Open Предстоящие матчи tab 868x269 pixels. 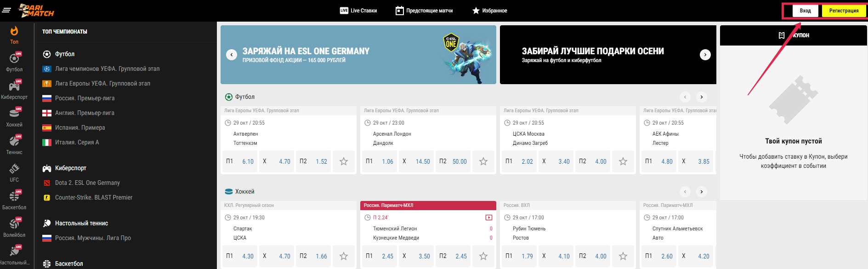[x=424, y=11]
